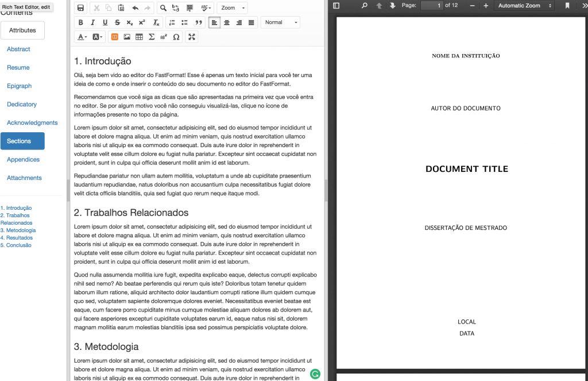The image size is (588, 381).
Task: Insert an image using the toolbar icon
Action: tap(126, 37)
